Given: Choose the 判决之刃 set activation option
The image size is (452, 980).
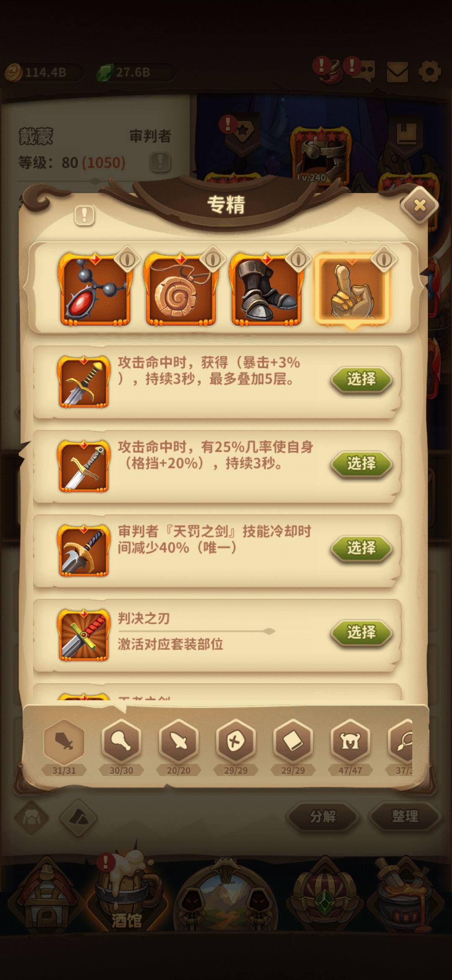Looking at the screenshot, I should click(x=362, y=632).
